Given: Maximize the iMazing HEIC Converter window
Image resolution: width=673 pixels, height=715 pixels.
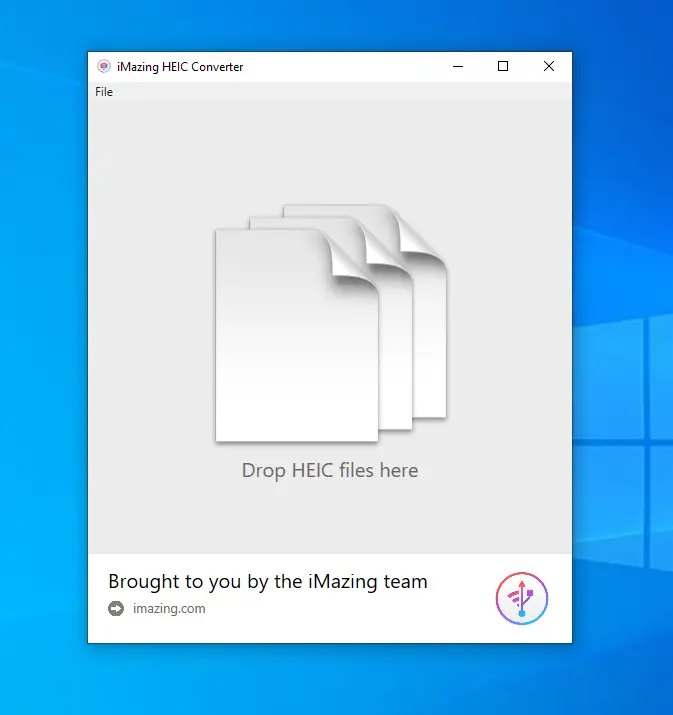Looking at the screenshot, I should [503, 67].
